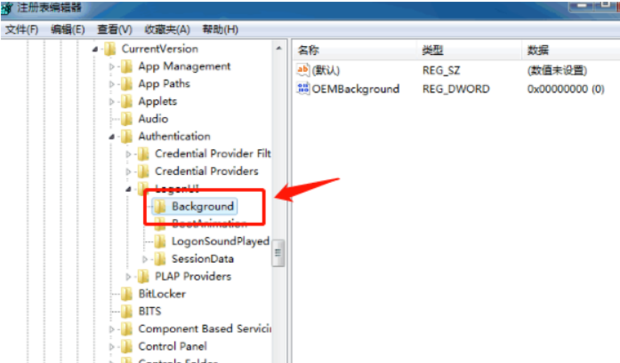The image size is (620, 363).
Task: Select the BITS folder icon
Action: pos(127,311)
